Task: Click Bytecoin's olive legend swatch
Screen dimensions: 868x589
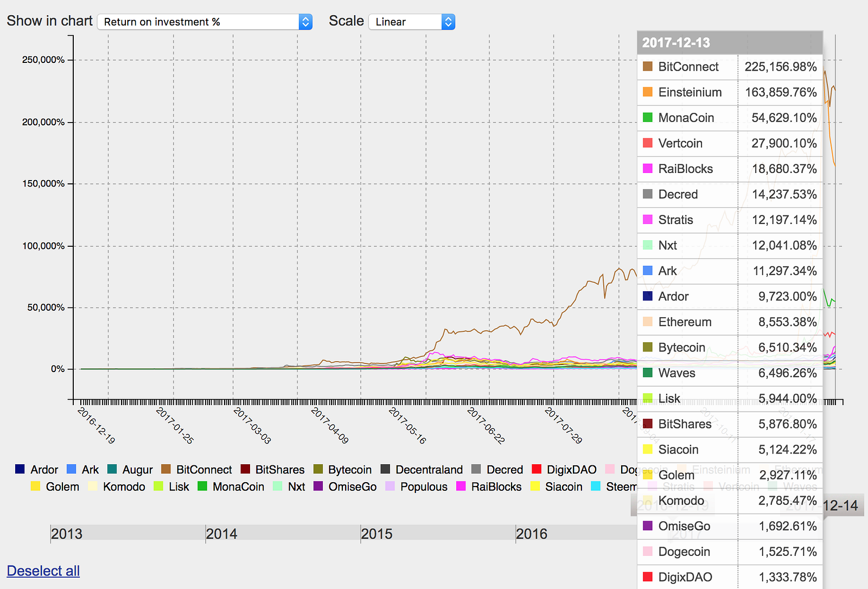Action: coord(318,469)
